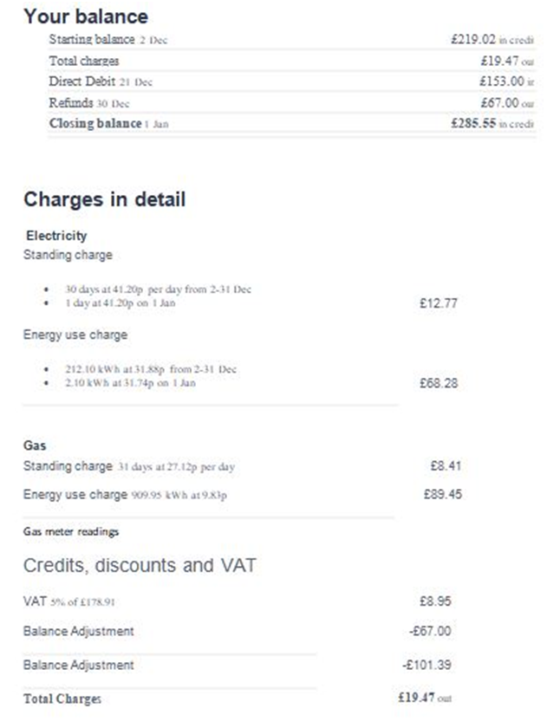The image size is (560, 728).
Task: Click the electricity Energy use charge label
Action: pyautogui.click(x=75, y=335)
